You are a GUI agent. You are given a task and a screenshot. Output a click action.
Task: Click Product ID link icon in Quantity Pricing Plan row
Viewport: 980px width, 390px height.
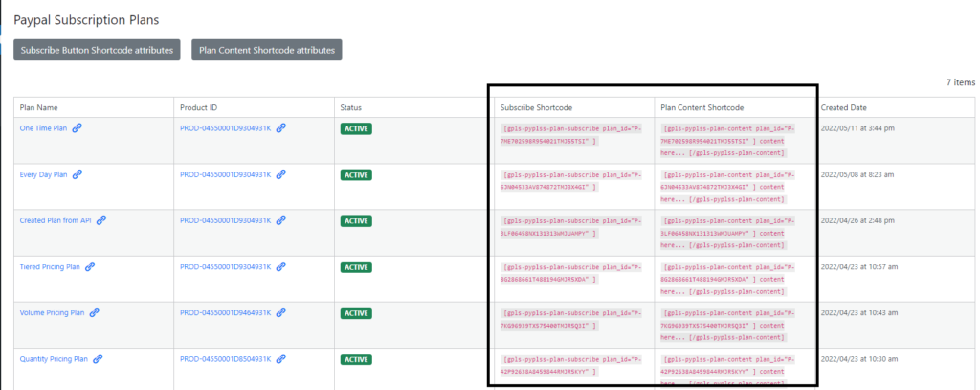pos(281,359)
